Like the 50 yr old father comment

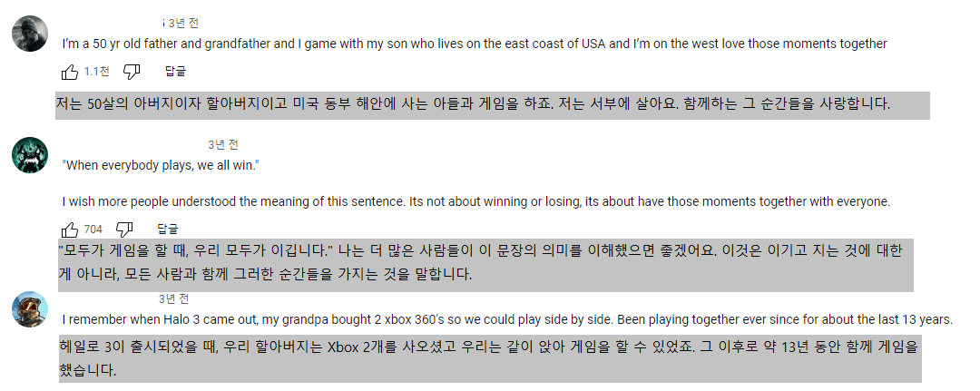(x=69, y=73)
